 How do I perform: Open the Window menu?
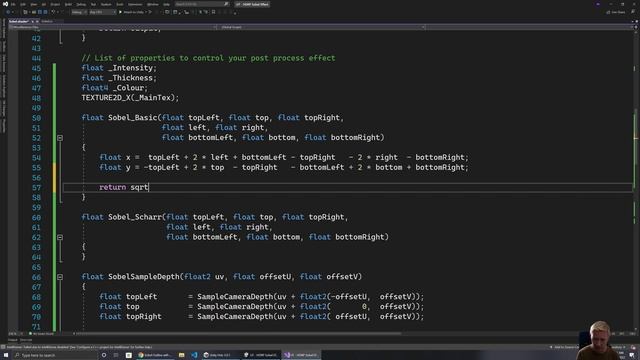(x=153, y=4)
